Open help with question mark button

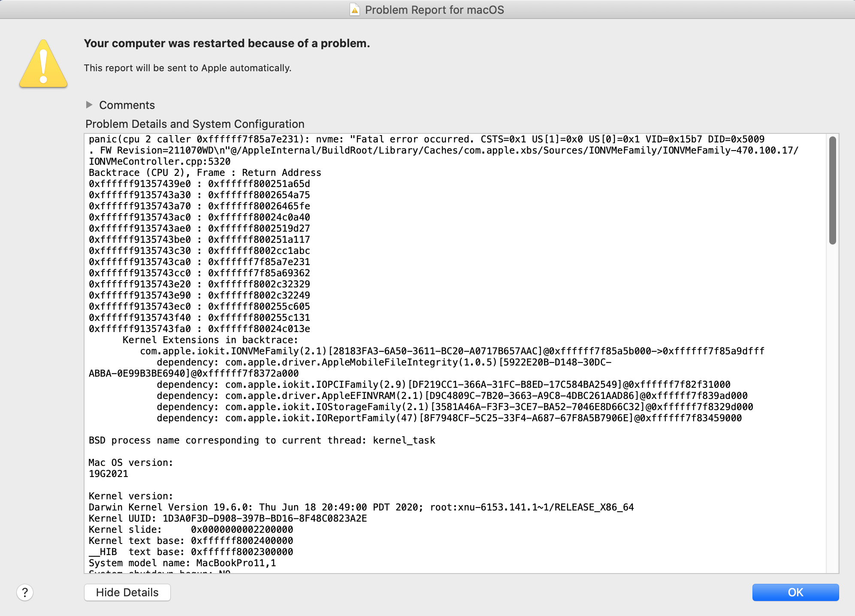(x=25, y=592)
